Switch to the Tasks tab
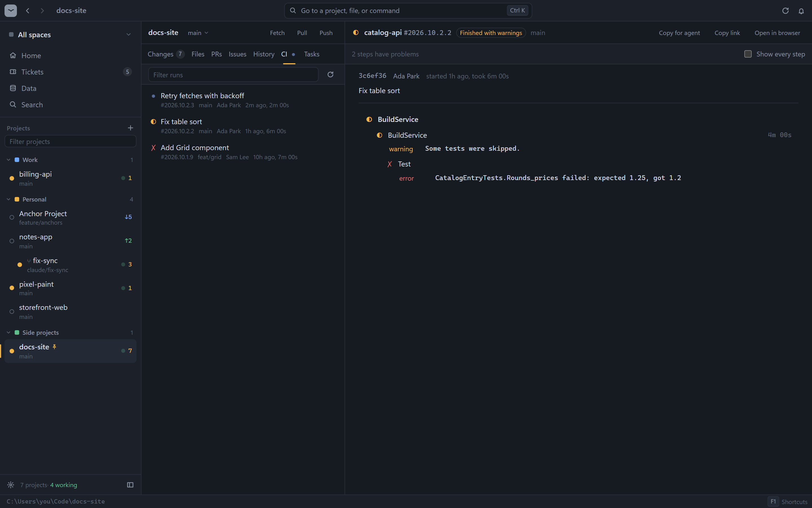The width and height of the screenshot is (812, 508). coord(311,54)
